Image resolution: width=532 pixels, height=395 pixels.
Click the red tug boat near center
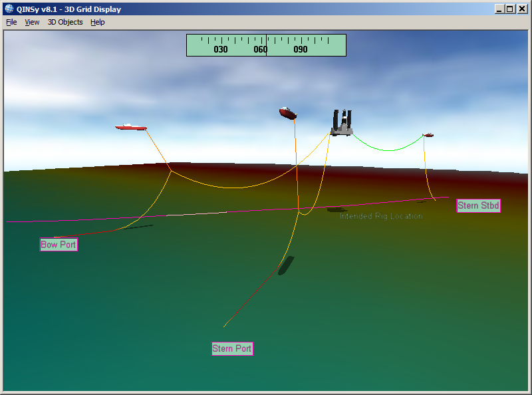tap(288, 113)
